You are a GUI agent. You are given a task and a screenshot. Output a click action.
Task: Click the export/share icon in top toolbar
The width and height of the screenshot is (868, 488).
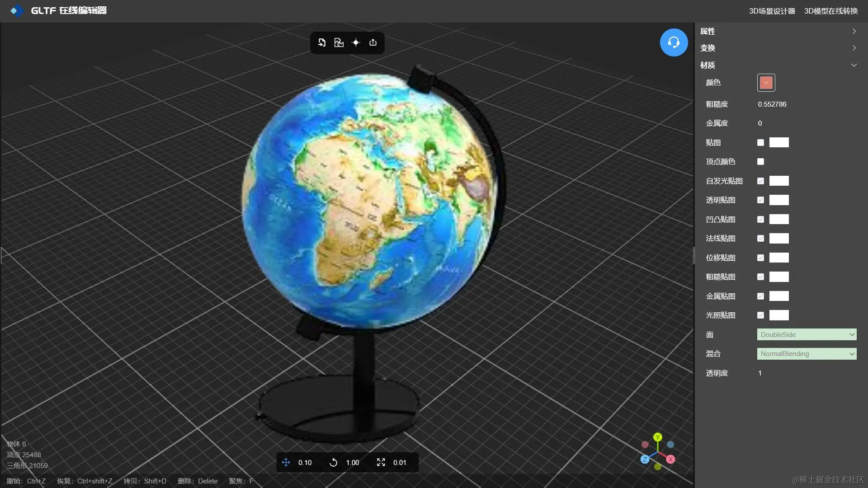[x=373, y=42]
